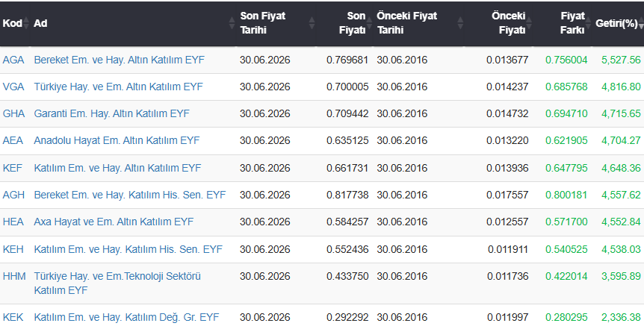Click the Önceki Fiyat Tarihi header label
The height and width of the screenshot is (326, 644).
[x=407, y=23]
